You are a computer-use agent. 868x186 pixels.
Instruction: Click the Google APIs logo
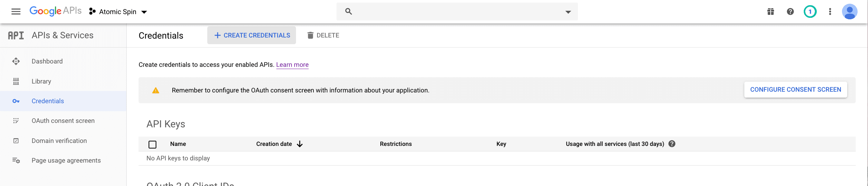click(56, 11)
